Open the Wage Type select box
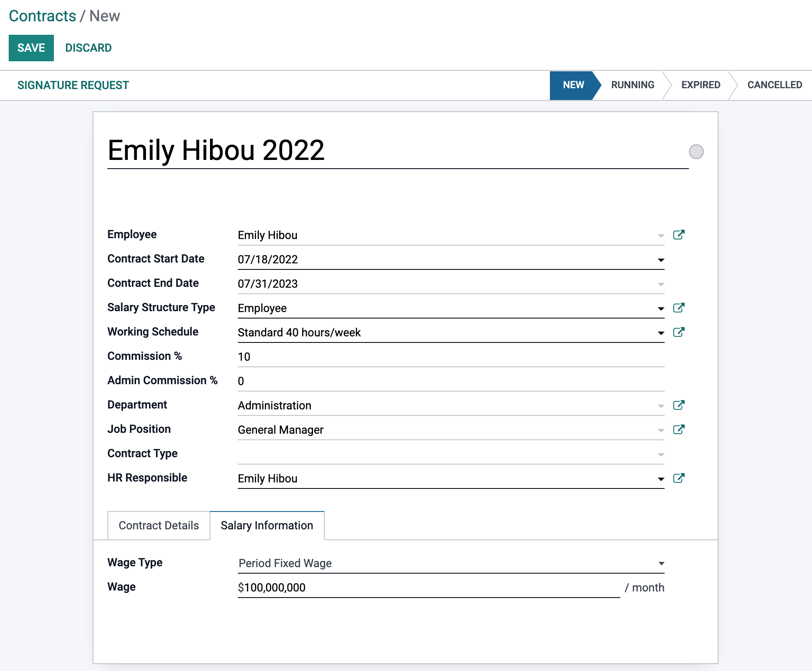 [451, 563]
